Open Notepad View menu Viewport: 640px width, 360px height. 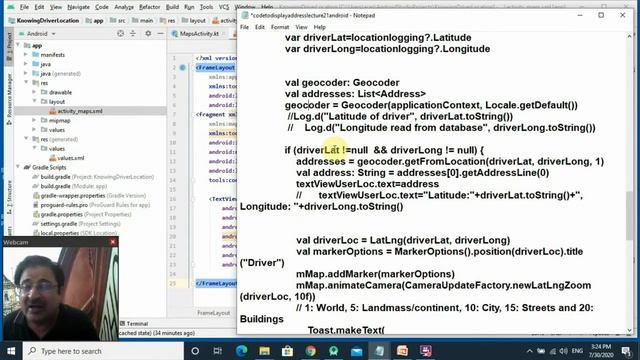[301, 27]
